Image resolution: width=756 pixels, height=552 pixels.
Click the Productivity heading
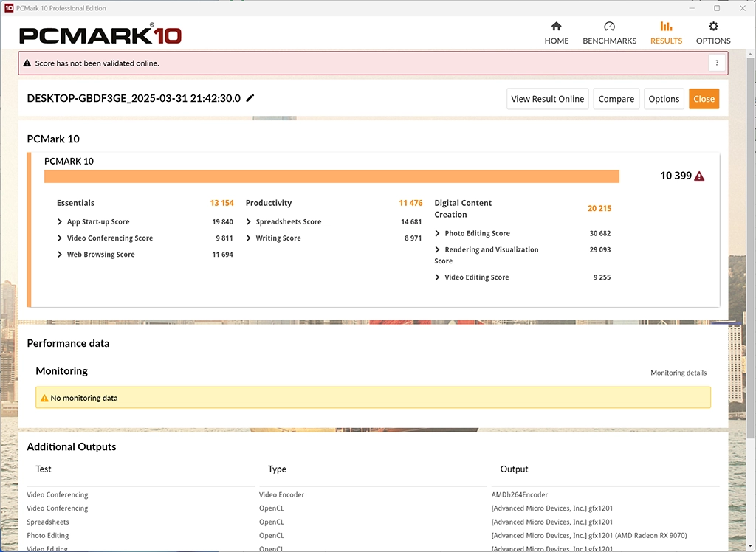coord(269,203)
